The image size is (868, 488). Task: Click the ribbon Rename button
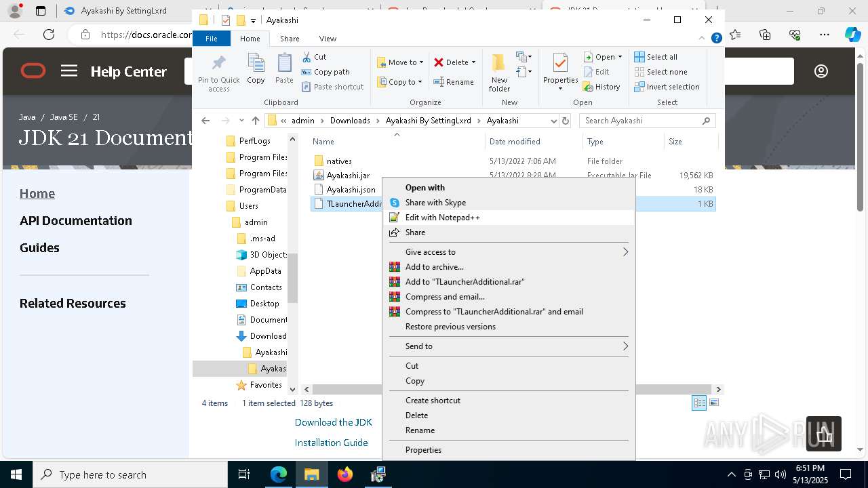click(454, 82)
